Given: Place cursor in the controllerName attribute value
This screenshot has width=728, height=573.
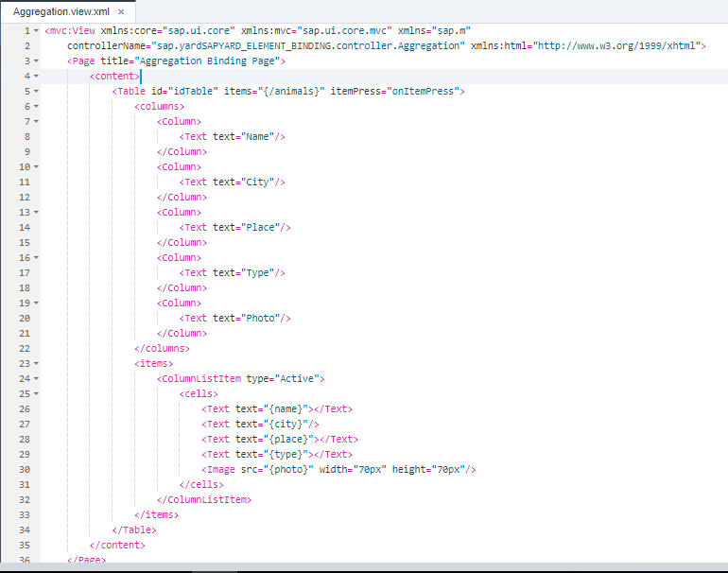Looking at the screenshot, I should (x=308, y=46).
